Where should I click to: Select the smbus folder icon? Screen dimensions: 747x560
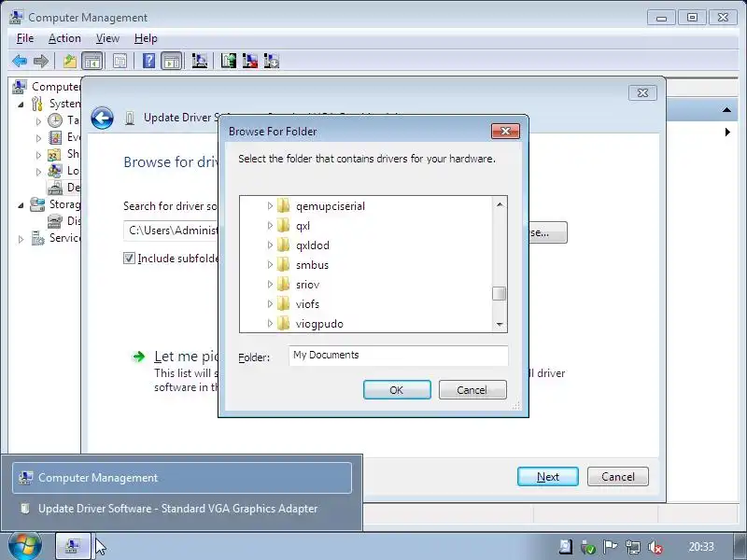(284, 264)
